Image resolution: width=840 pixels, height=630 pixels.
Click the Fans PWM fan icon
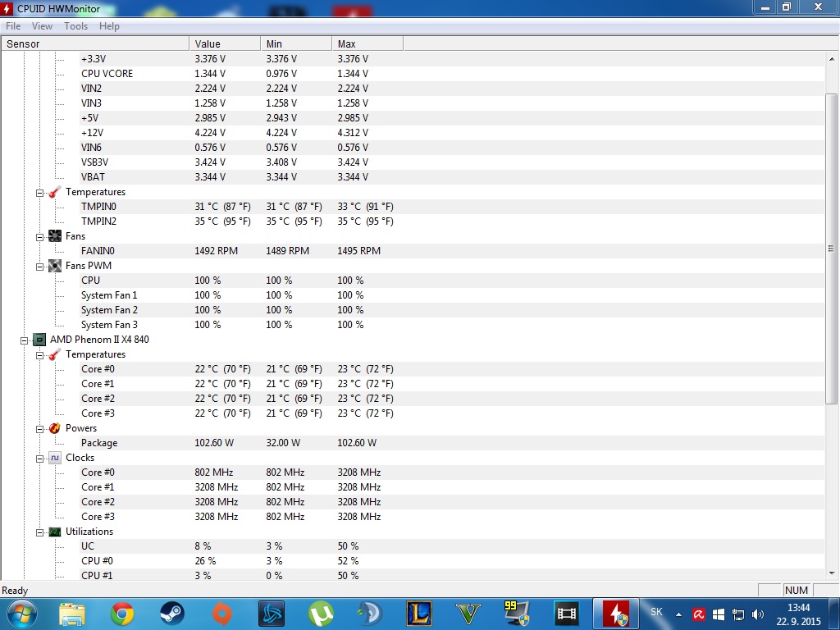tap(55, 265)
